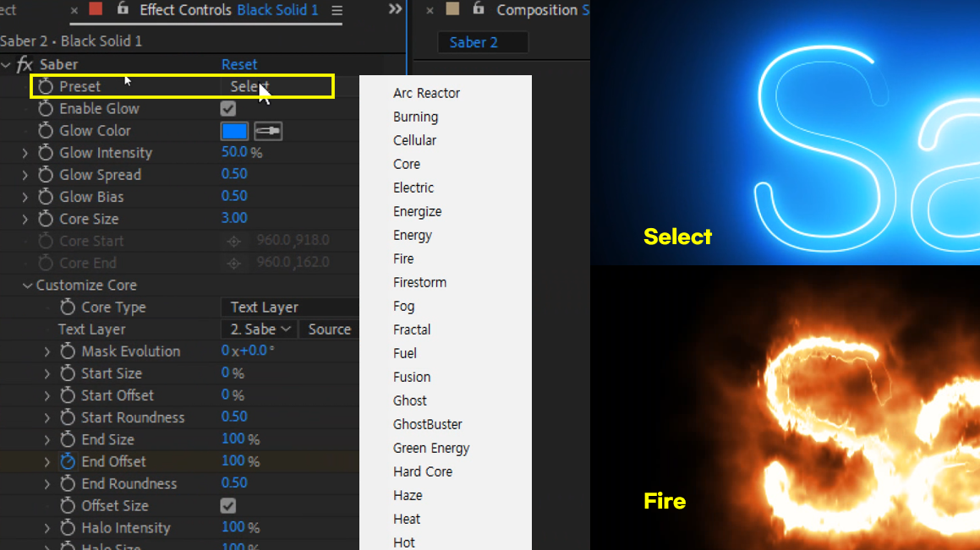
Task: Toggle stopwatch for Offset Size
Action: [68, 506]
